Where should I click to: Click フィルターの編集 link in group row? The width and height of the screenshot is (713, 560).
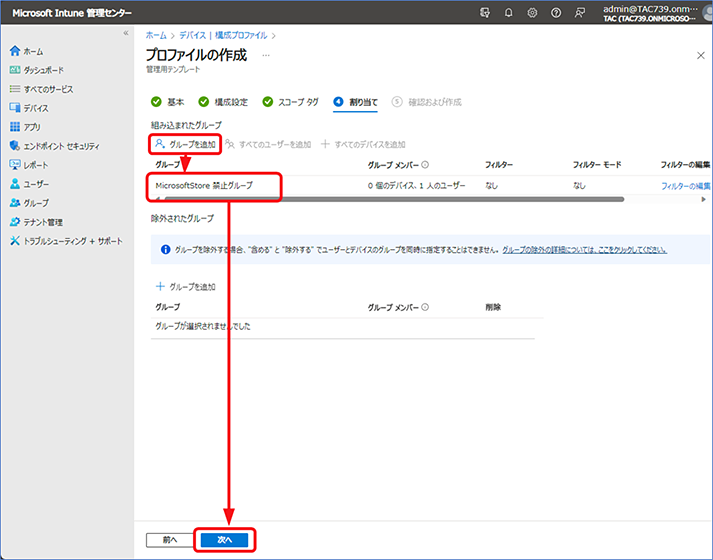click(685, 186)
